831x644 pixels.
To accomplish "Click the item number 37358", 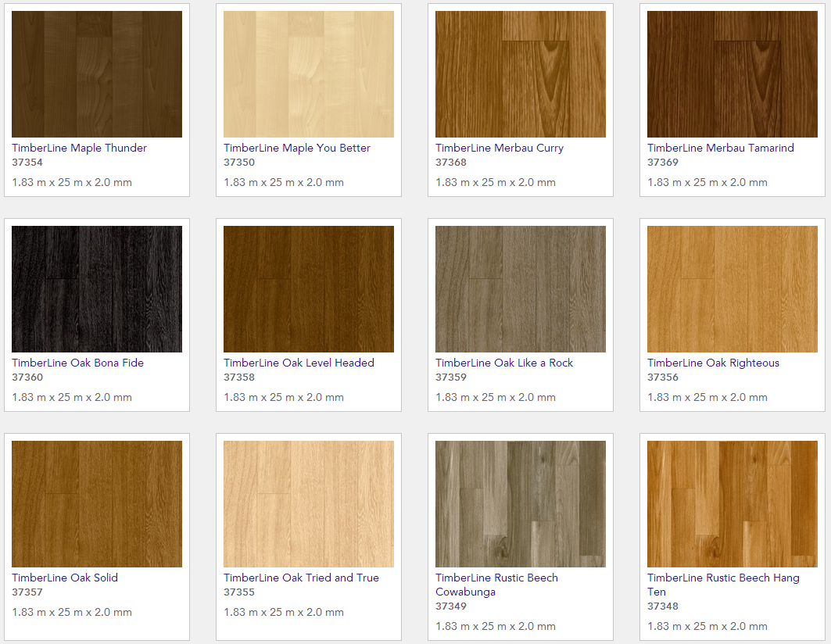I will [239, 377].
